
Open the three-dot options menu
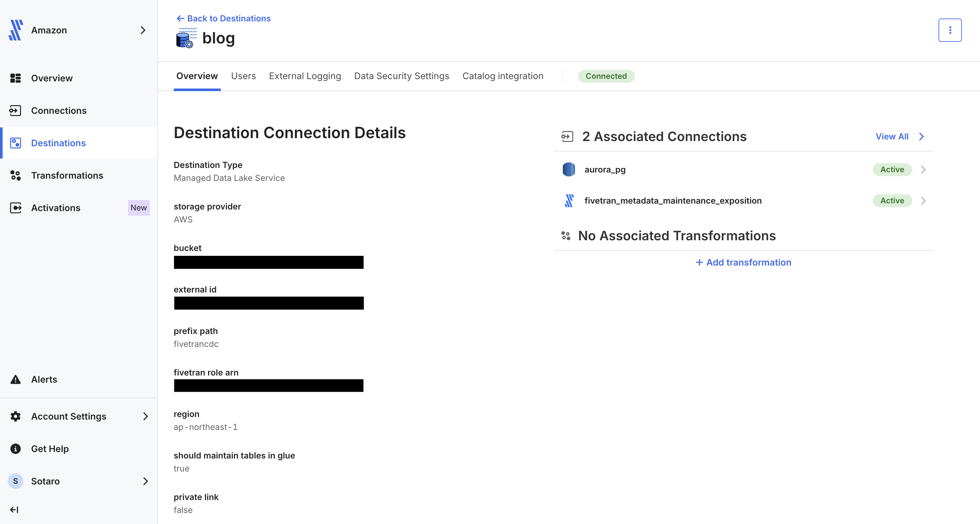(950, 30)
